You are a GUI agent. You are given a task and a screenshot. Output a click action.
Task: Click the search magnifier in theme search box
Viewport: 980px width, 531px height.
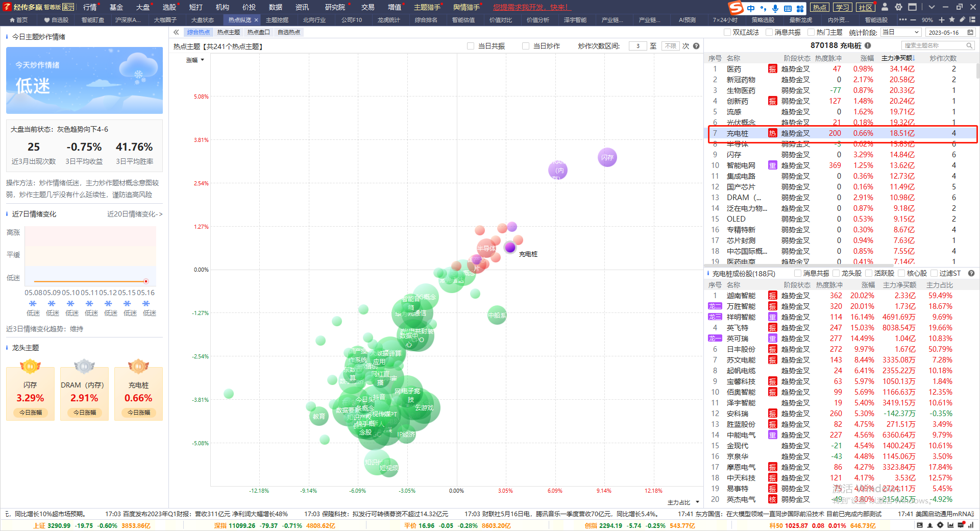point(969,45)
